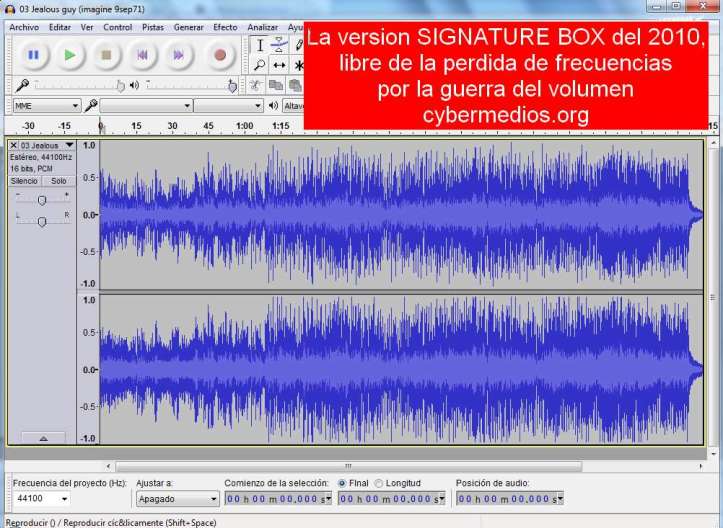The height and width of the screenshot is (528, 723).
Task: Skip to end of the track
Action: [179, 55]
